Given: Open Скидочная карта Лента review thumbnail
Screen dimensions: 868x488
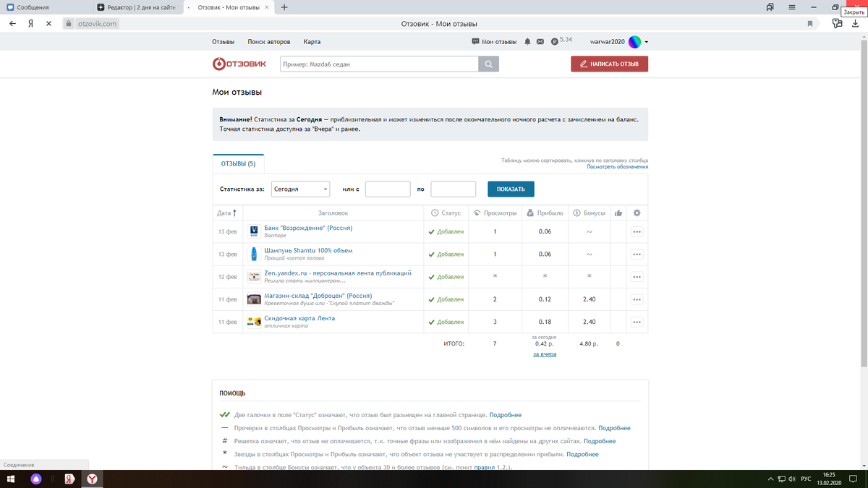Looking at the screenshot, I should pos(253,322).
